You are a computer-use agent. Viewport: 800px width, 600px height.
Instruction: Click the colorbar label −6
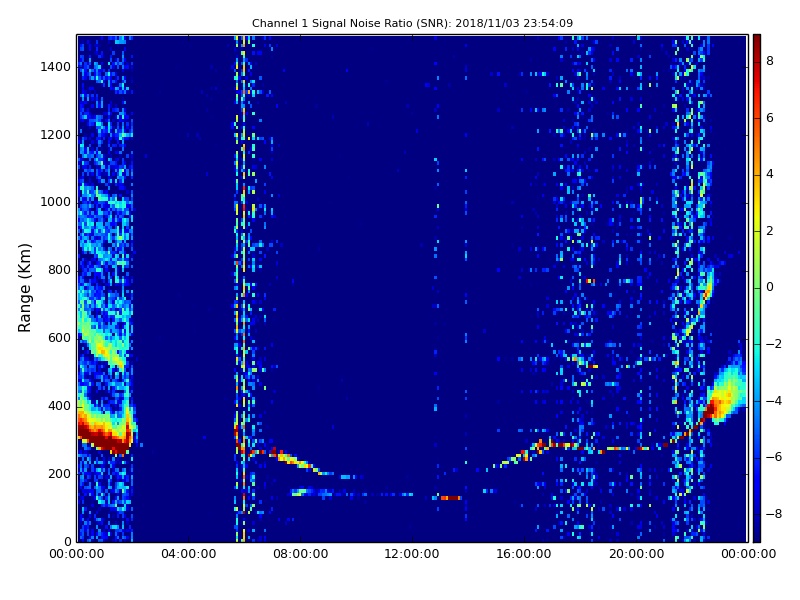(x=773, y=457)
